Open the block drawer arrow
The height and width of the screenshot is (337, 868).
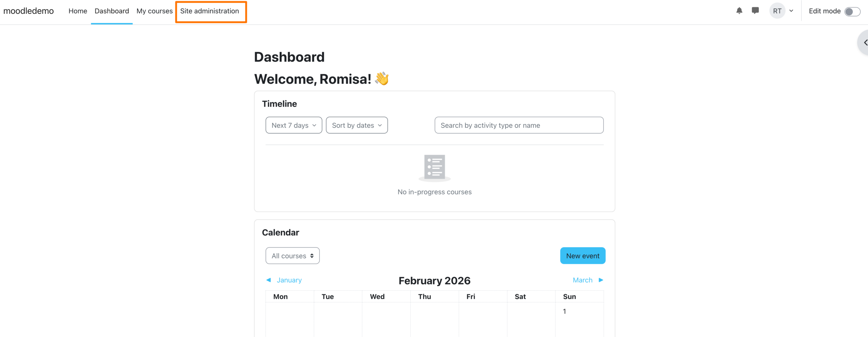[865, 43]
